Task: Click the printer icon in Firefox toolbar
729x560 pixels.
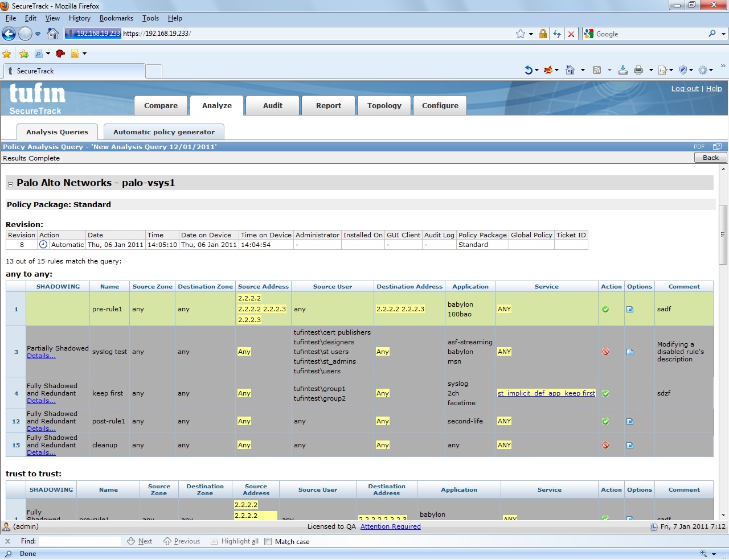Action: click(x=638, y=70)
